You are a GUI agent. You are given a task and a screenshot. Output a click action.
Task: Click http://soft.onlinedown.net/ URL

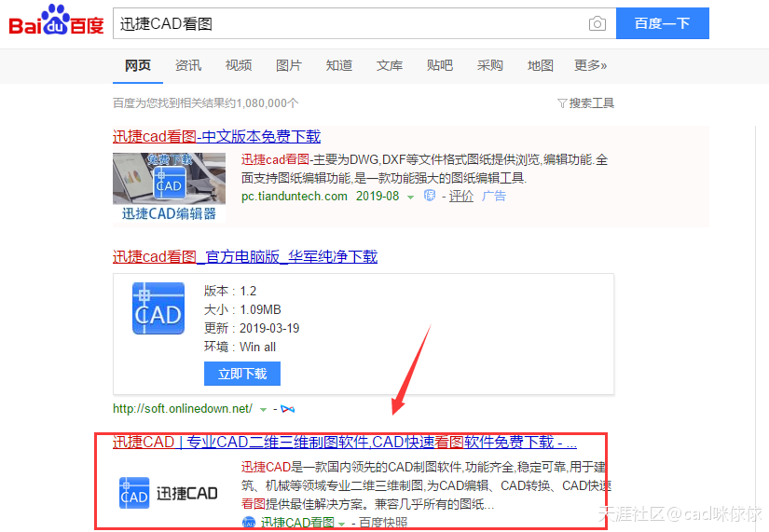[183, 408]
